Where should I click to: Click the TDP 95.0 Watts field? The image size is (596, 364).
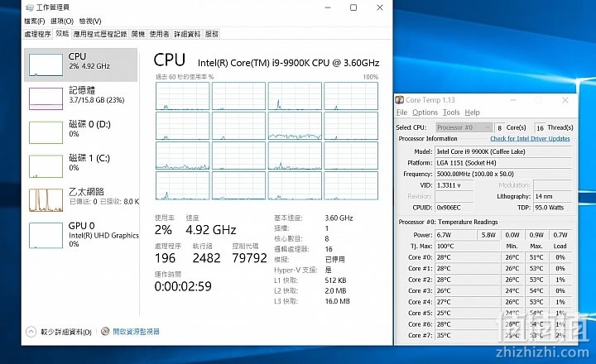point(553,208)
